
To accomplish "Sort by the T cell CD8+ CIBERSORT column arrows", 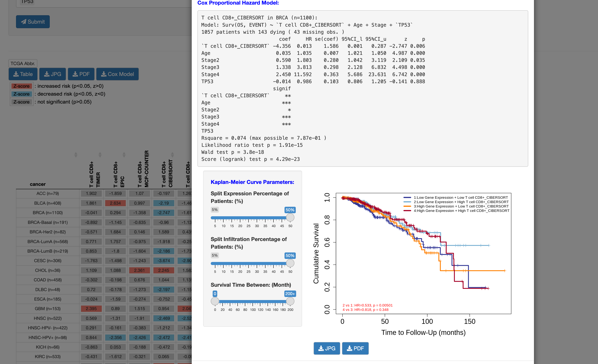I will pos(172,154).
